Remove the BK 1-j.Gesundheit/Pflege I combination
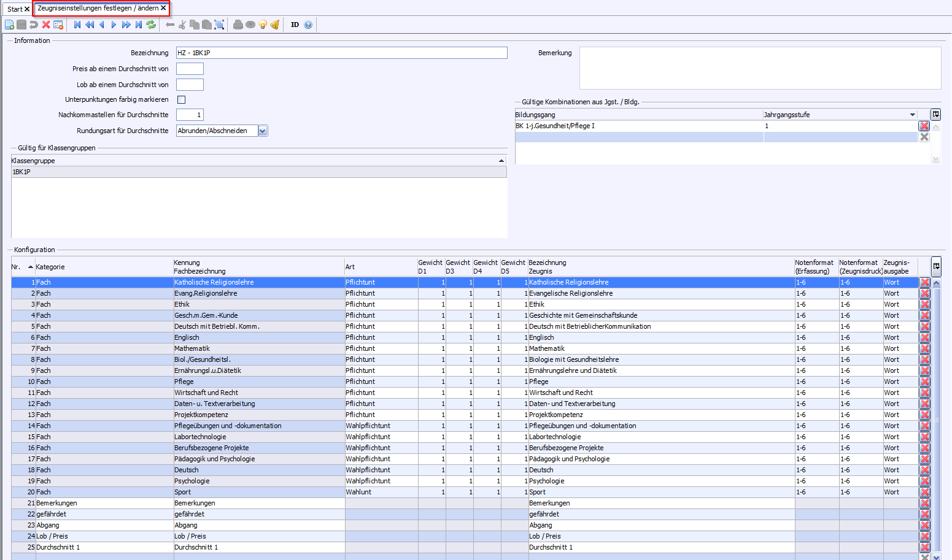 (924, 126)
